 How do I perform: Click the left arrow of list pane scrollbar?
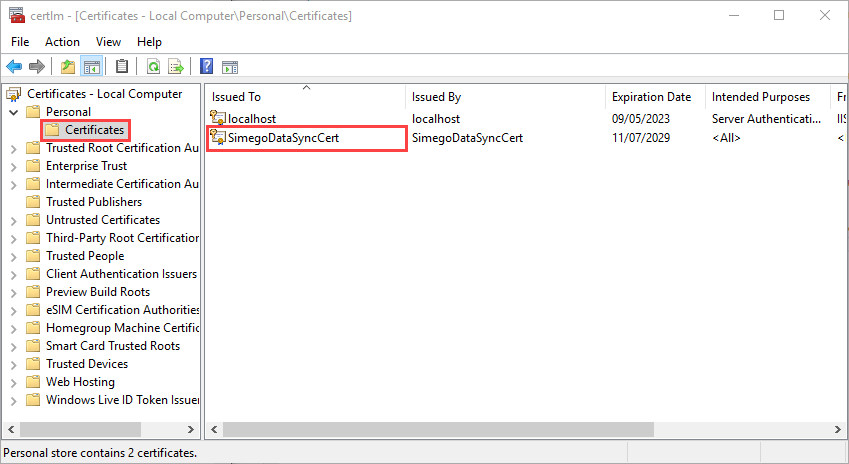pyautogui.click(x=214, y=429)
